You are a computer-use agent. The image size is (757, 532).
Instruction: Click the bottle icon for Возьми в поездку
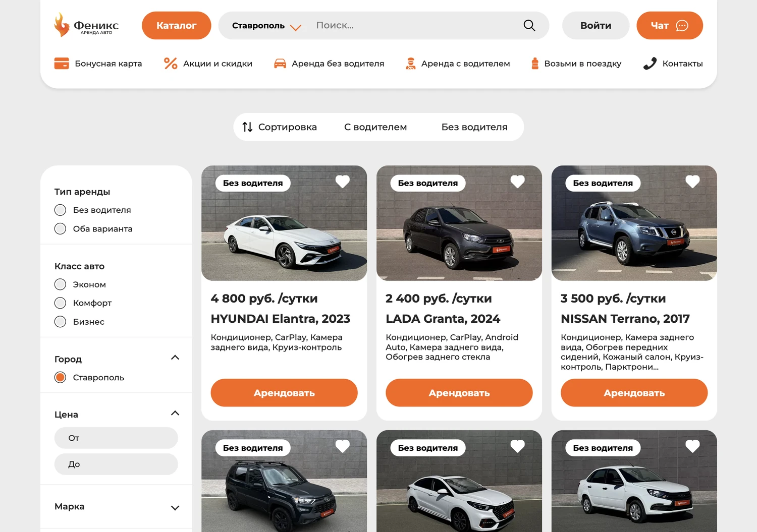click(x=535, y=64)
